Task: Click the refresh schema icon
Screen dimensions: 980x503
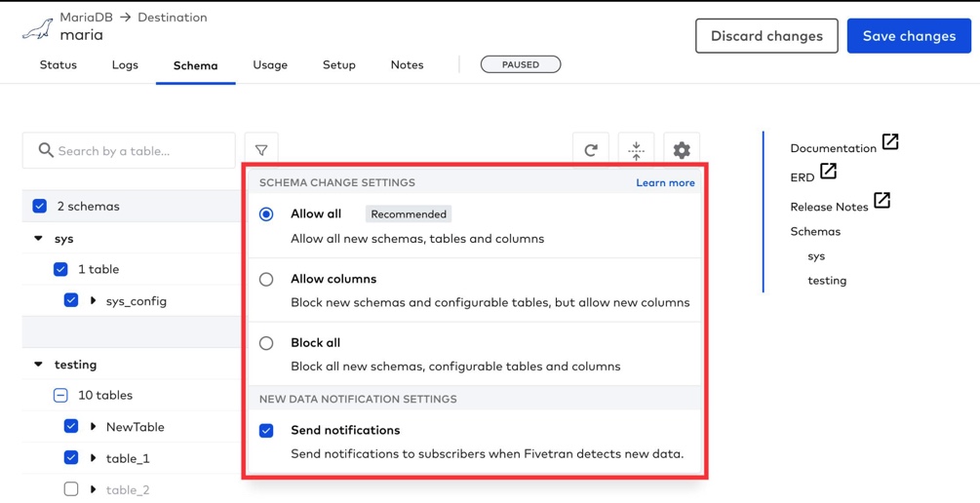Action: pyautogui.click(x=591, y=150)
